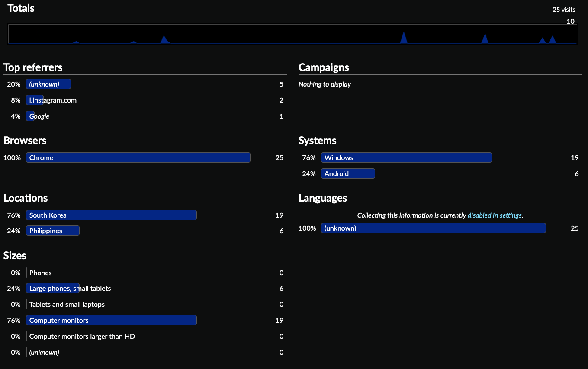Select 'Large phones, small tablets' size row
588x369 pixels.
pos(70,288)
